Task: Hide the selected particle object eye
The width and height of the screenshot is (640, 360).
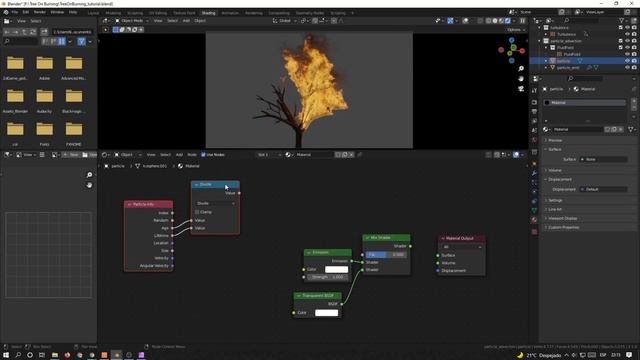Action: coord(627,61)
